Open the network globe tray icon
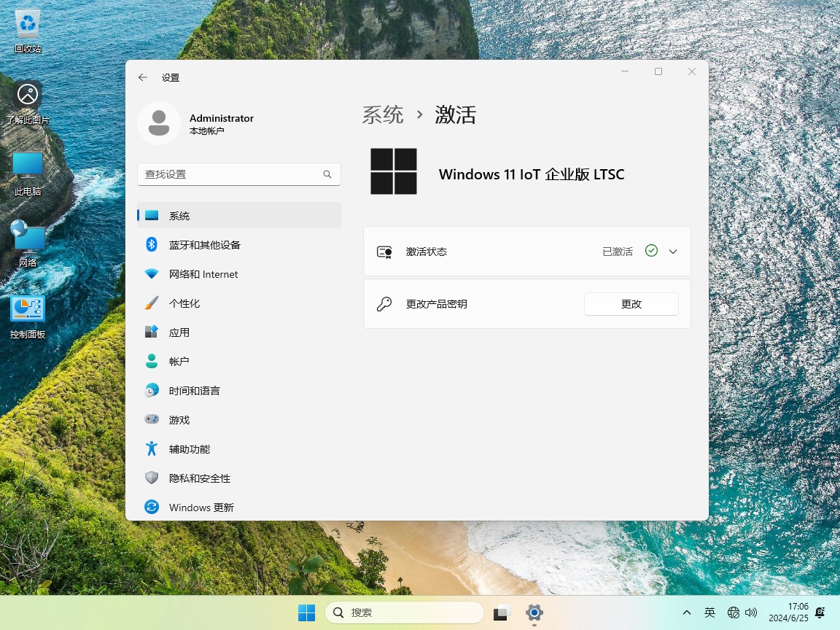Screen dimensions: 840x630 (x=734, y=612)
